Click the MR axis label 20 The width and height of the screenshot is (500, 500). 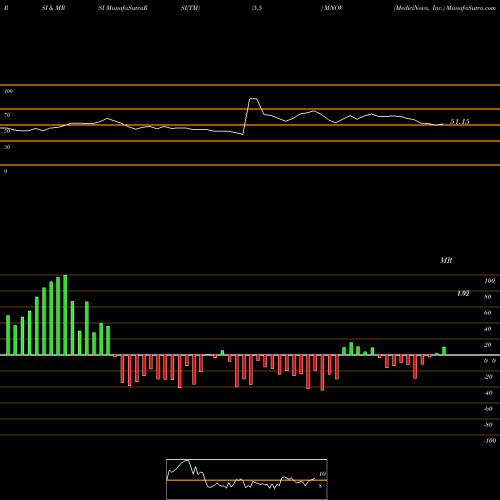(x=488, y=345)
